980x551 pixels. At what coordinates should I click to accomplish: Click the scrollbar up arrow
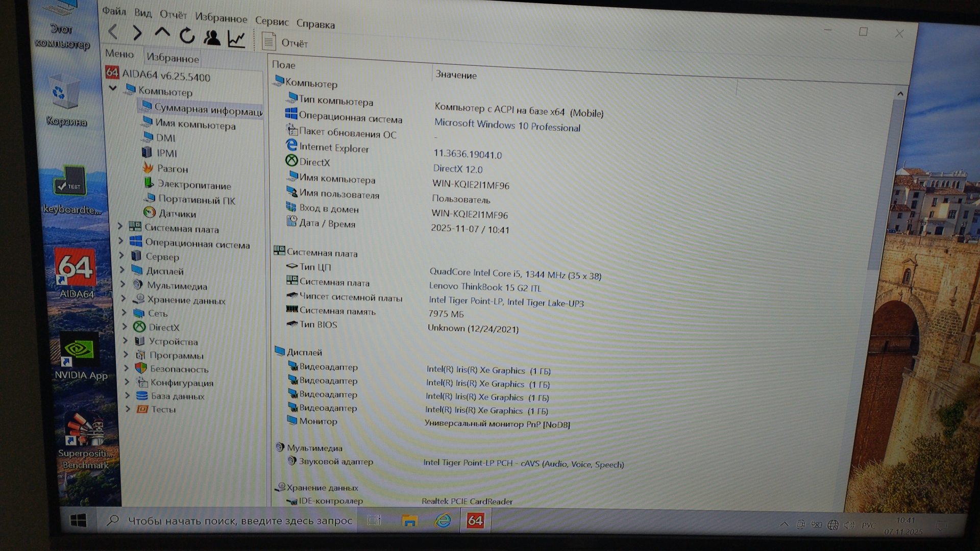click(900, 94)
